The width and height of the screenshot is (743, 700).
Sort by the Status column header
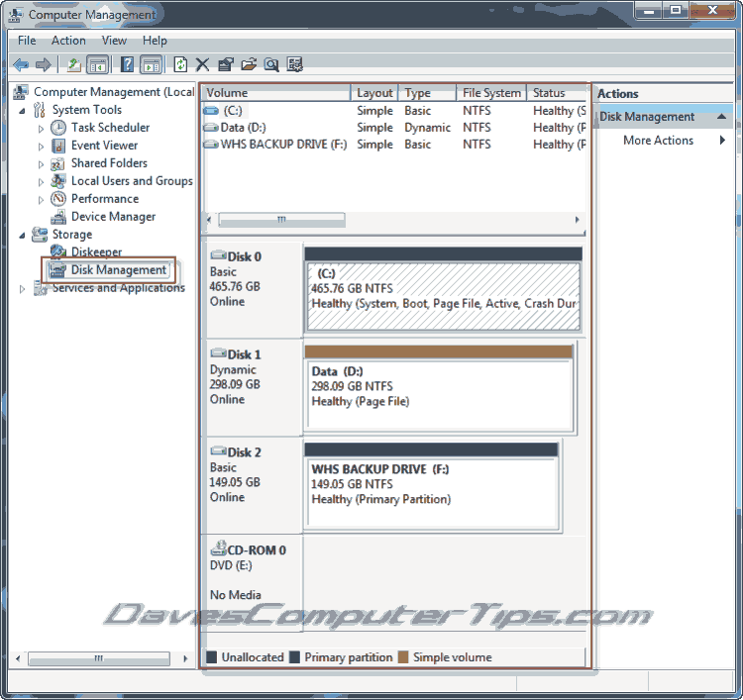click(557, 93)
